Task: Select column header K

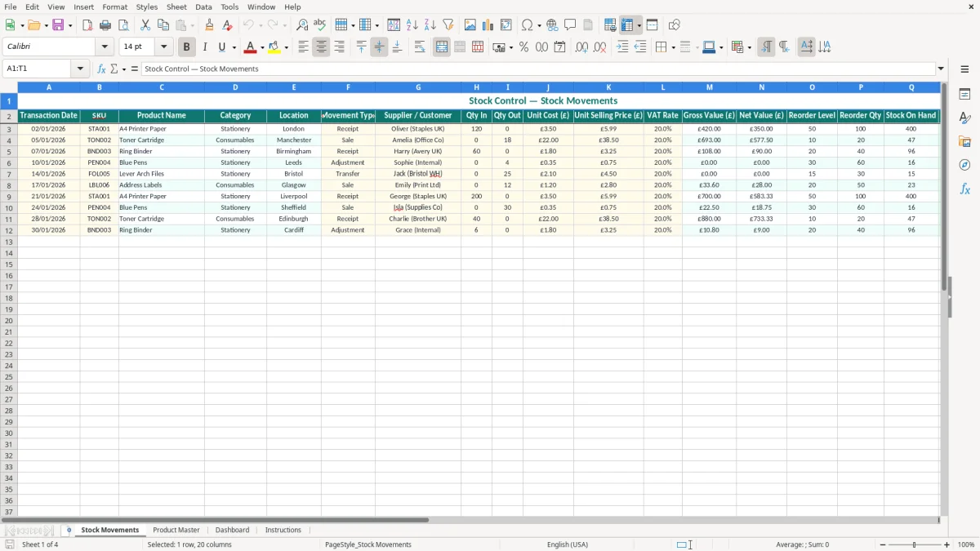Action: [x=608, y=87]
